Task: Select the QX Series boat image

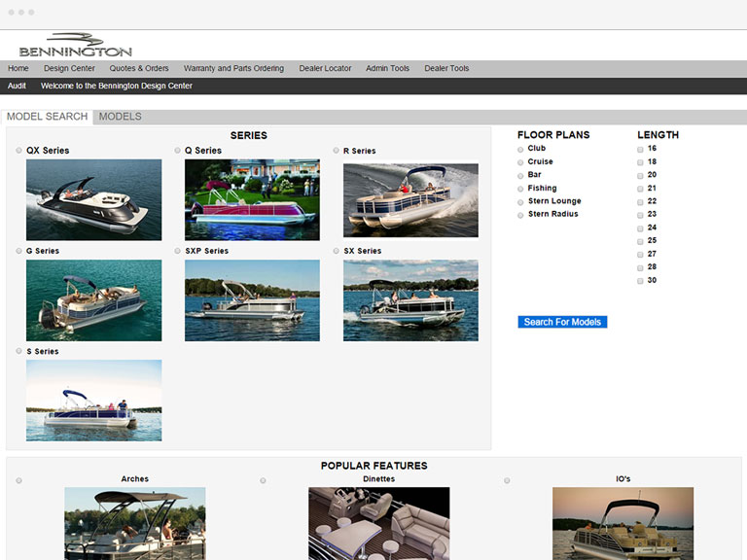Action: click(93, 199)
